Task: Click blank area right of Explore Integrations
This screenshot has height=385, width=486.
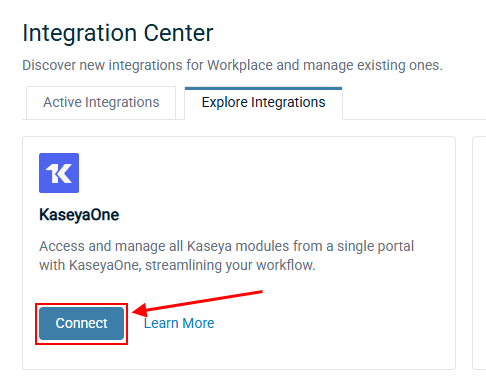Action: point(413,103)
